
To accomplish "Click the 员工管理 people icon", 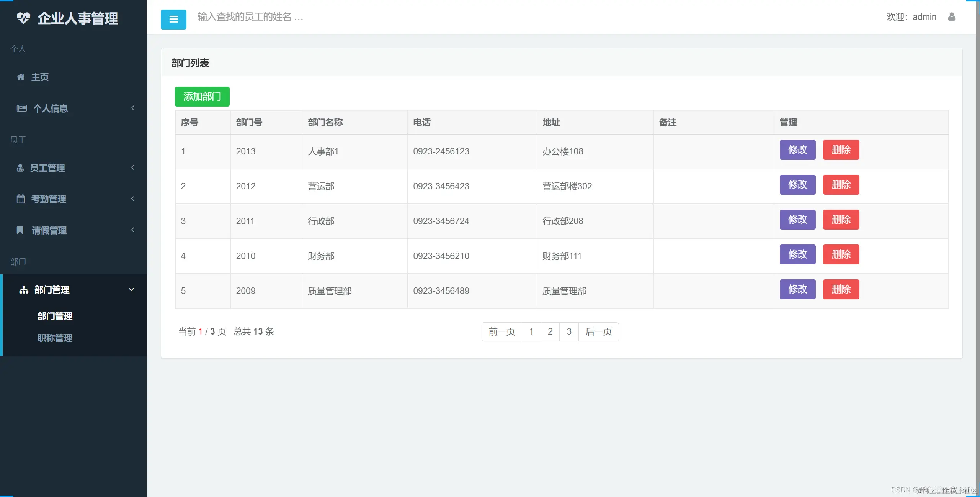I will 20,168.
